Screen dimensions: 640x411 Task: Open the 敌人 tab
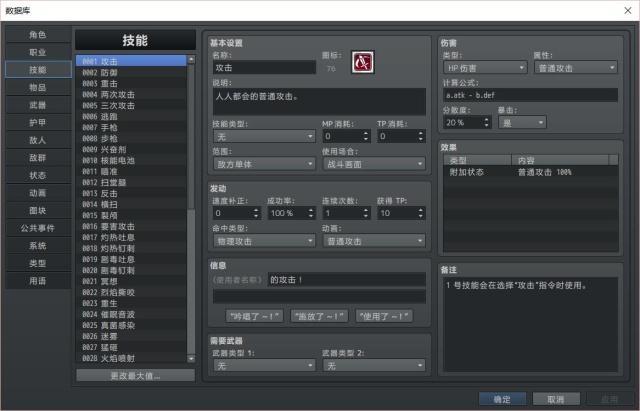point(38,140)
